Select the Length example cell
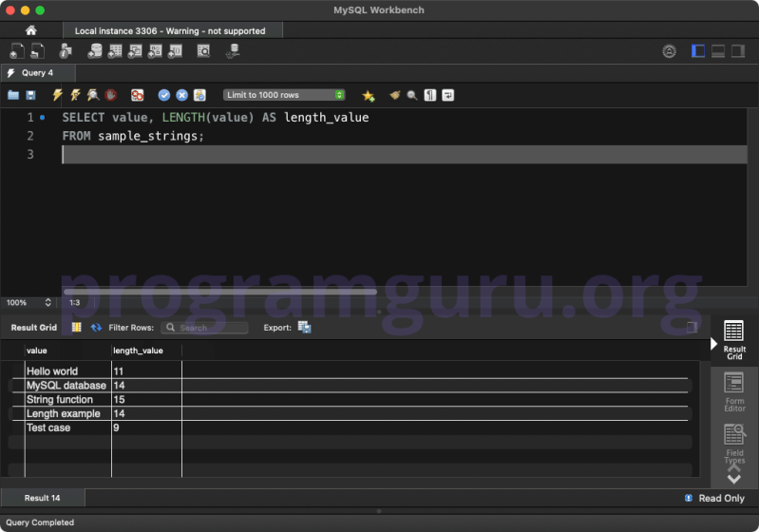 67,413
